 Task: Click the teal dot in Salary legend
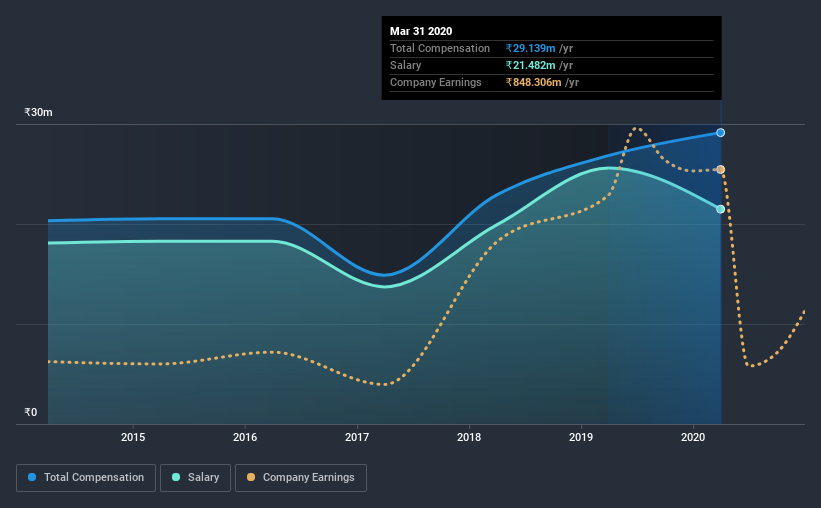pos(176,477)
